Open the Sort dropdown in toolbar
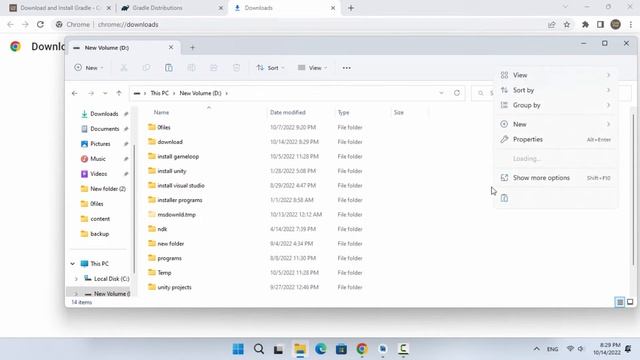Viewport: 640px width, 360px height. pyautogui.click(x=270, y=68)
